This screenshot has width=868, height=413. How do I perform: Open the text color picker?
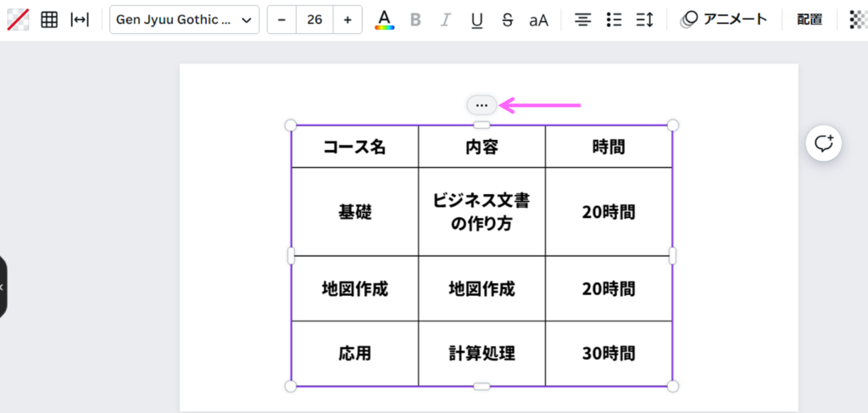(x=385, y=20)
